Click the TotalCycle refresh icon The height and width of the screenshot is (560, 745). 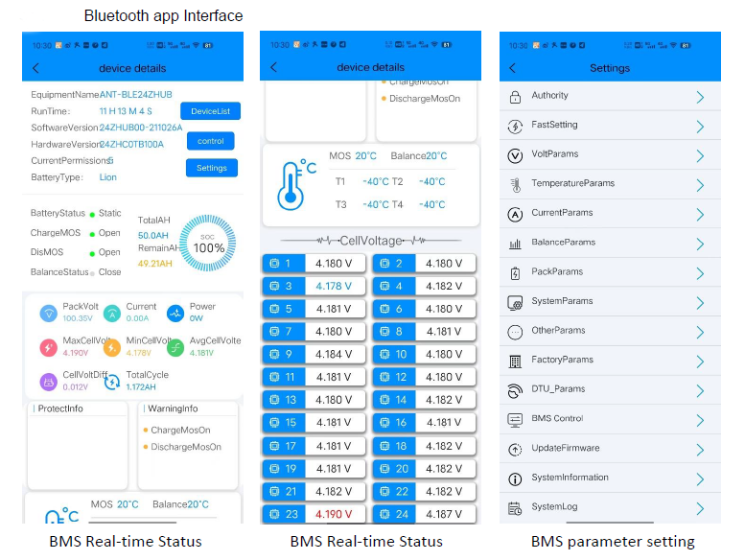112,382
